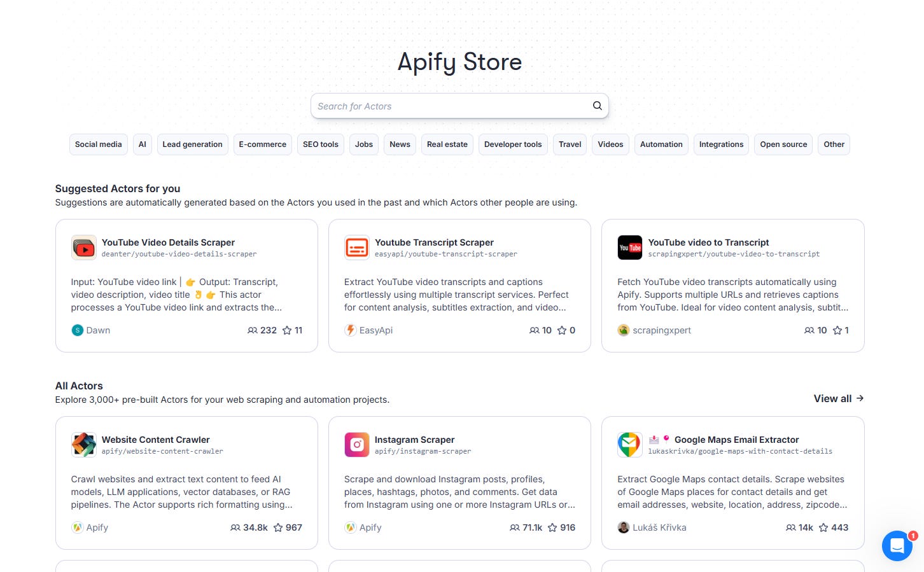Open YouTube video to Transcript title
This screenshot has width=924, height=572.
(709, 242)
